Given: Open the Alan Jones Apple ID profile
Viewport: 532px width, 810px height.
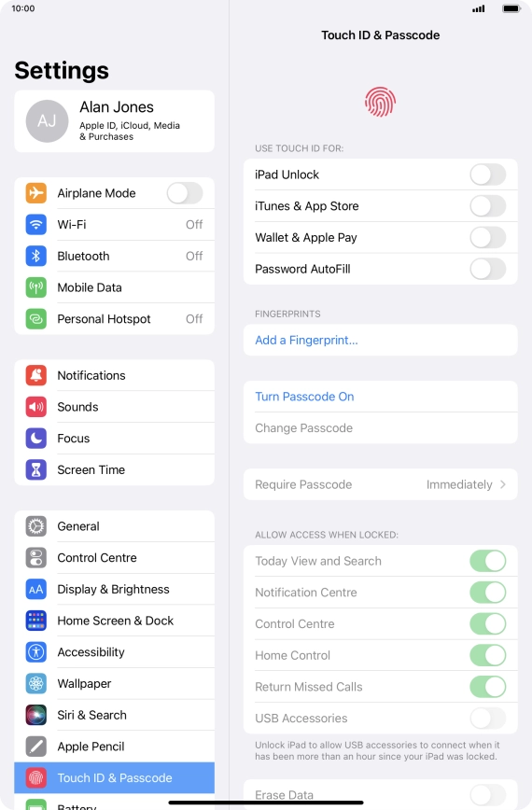Looking at the screenshot, I should click(114, 121).
